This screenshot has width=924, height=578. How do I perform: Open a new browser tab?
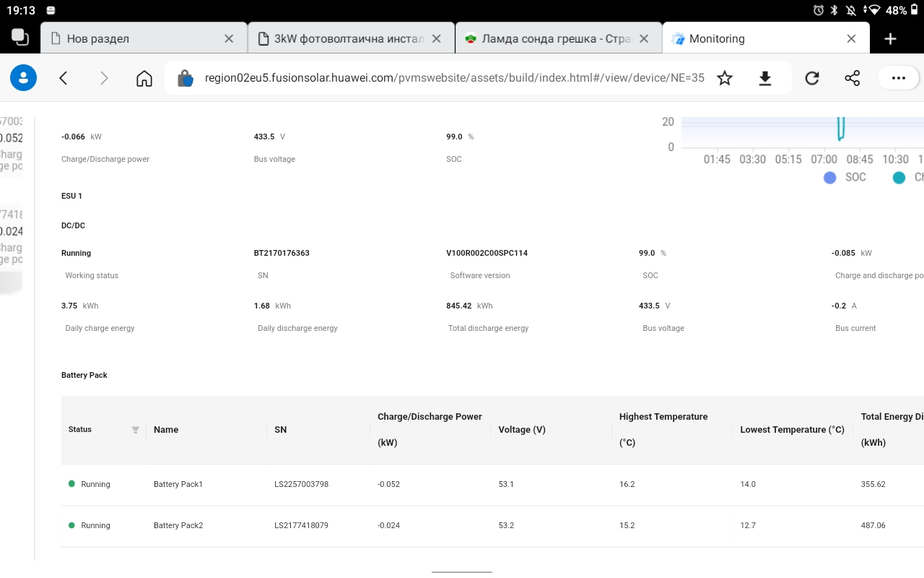pyautogui.click(x=890, y=39)
